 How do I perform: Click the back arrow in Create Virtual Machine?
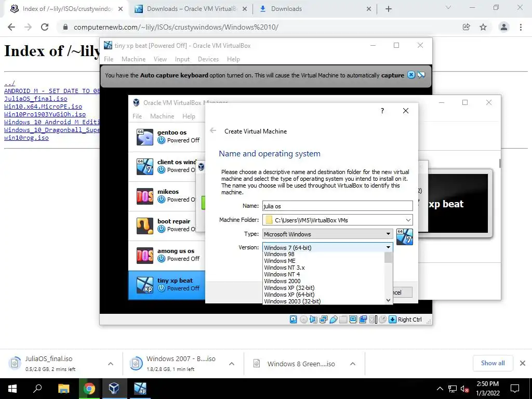pyautogui.click(x=213, y=130)
